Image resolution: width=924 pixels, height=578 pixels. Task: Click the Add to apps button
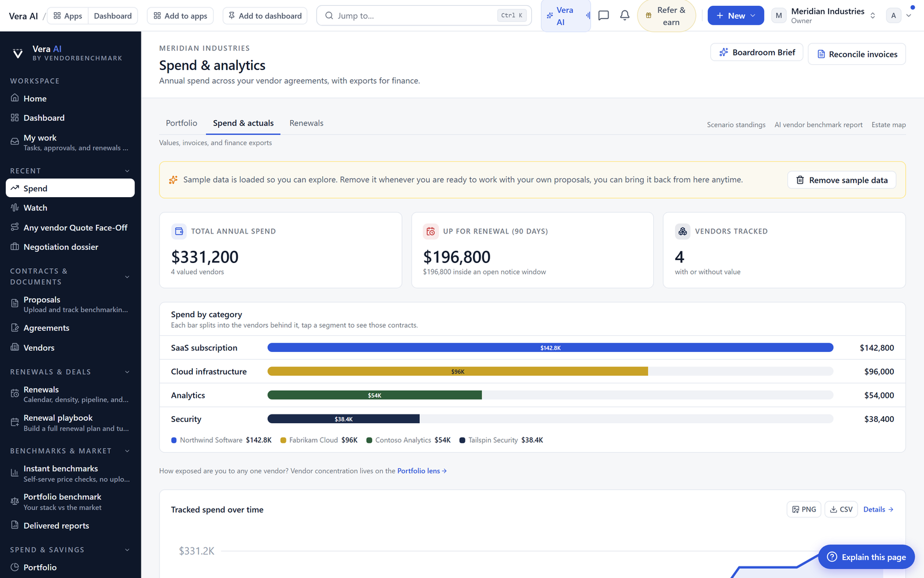180,16
